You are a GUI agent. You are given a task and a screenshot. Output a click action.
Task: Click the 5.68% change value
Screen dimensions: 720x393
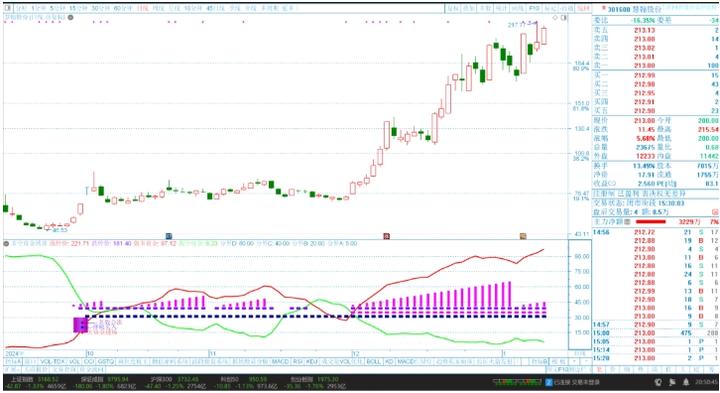click(645, 138)
